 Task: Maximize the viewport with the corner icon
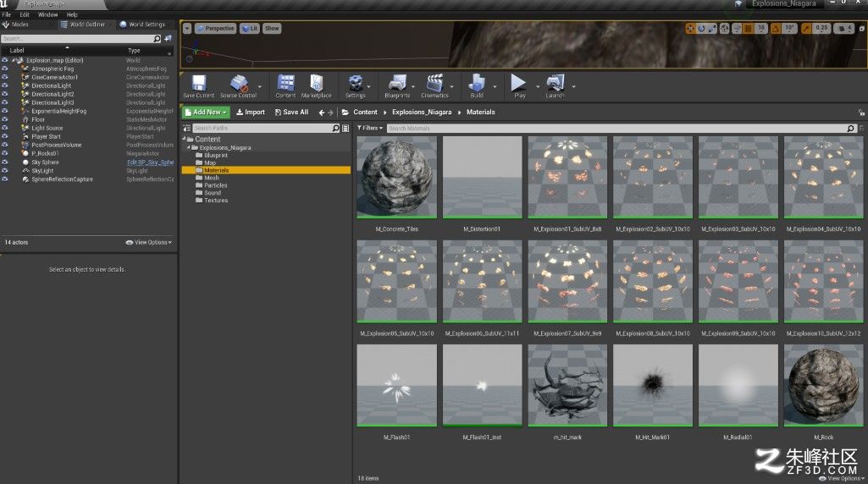(861, 28)
